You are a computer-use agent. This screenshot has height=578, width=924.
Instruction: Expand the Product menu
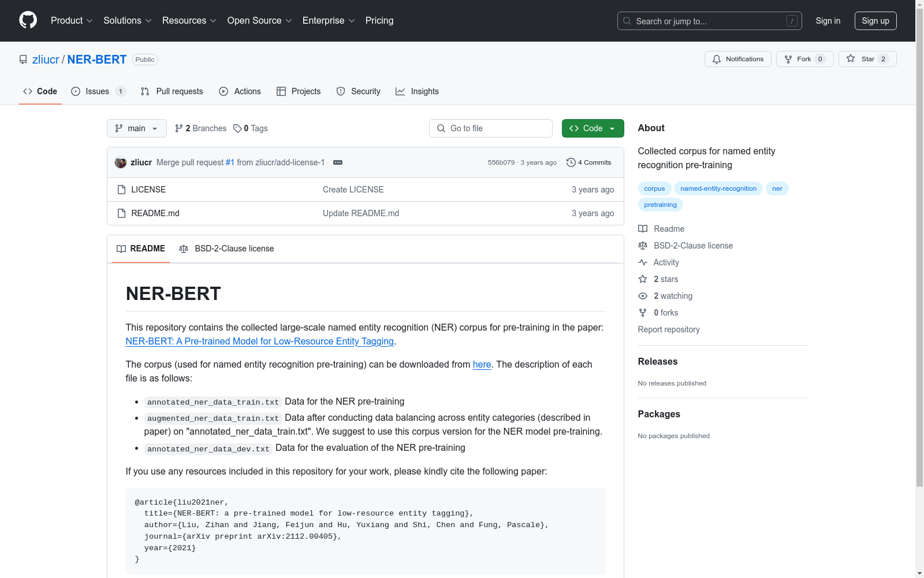[72, 21]
